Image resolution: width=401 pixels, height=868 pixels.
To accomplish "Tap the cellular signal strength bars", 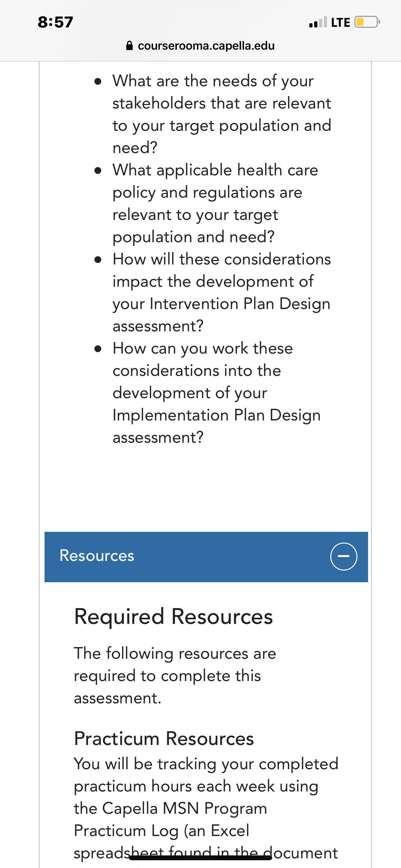I will tap(318, 22).
